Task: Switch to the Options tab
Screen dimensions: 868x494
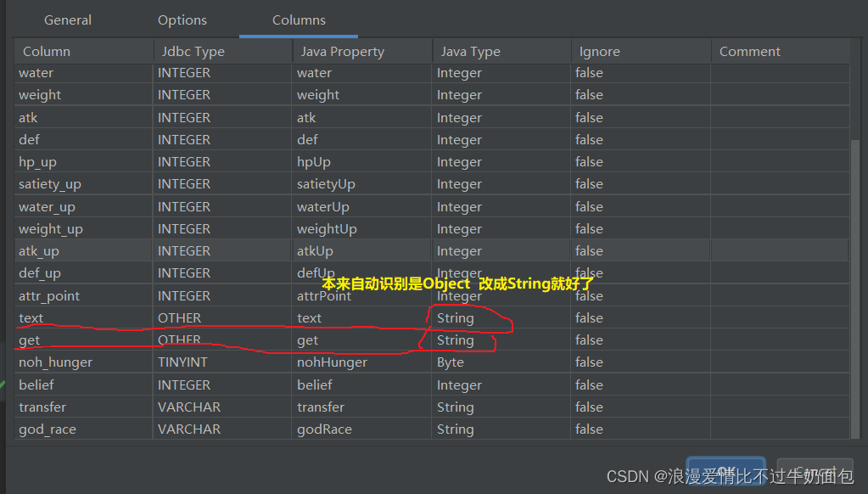Action: tap(182, 20)
